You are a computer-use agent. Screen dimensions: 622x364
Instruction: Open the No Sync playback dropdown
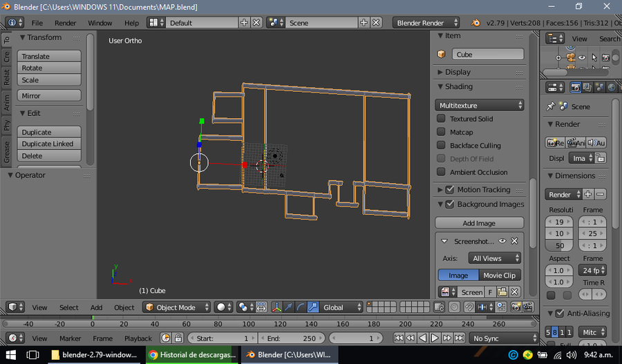coord(503,338)
